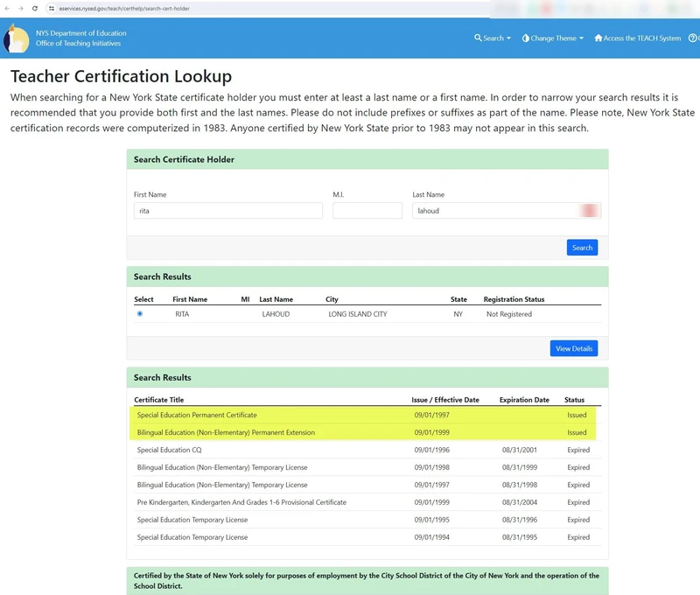Select the RITA LAHOUD radio button

click(140, 314)
